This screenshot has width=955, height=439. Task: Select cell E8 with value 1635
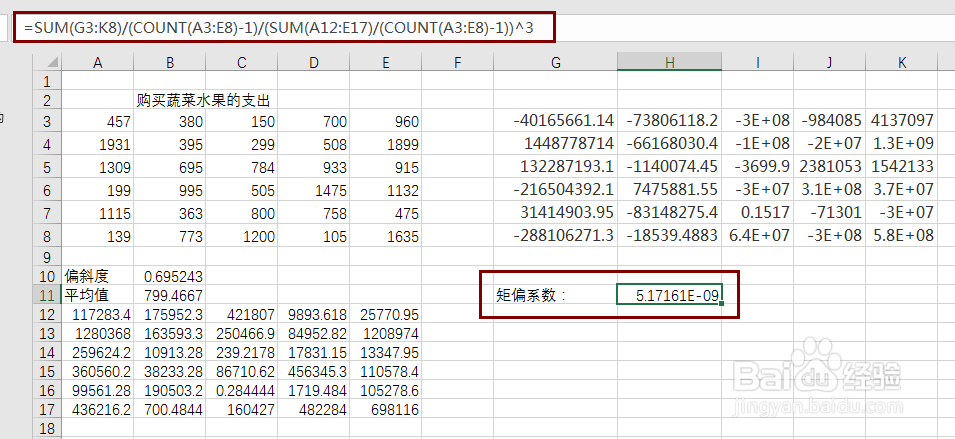pyautogui.click(x=386, y=236)
